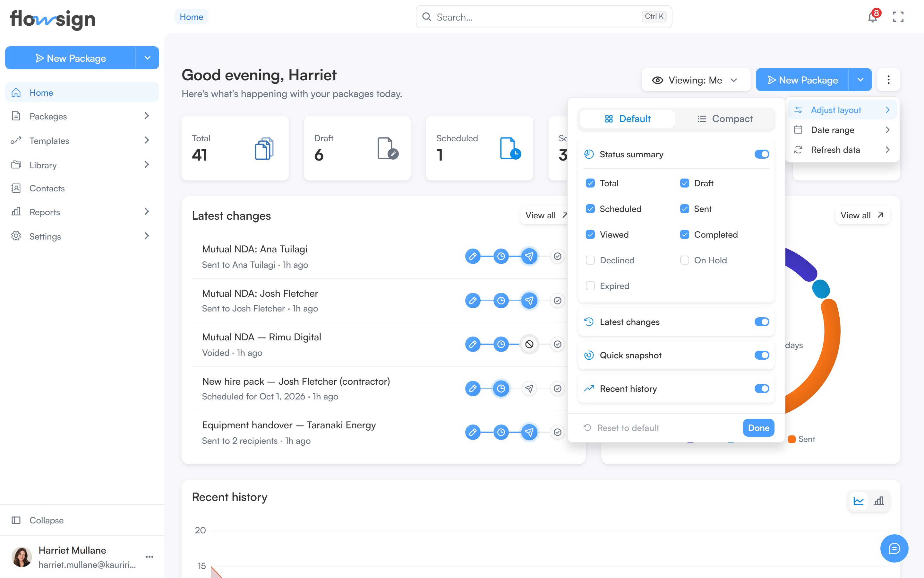
Task: Click draft pencil step for New hire pack
Action: (473, 389)
